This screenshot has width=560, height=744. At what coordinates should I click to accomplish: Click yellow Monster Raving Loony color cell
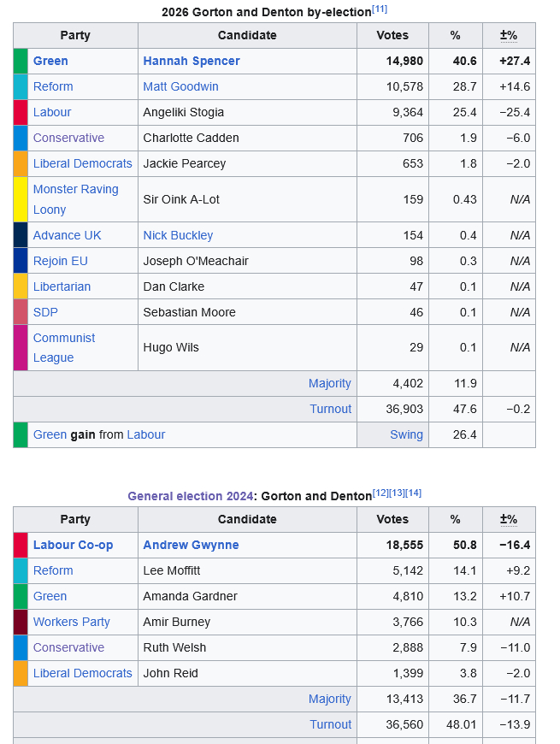point(21,199)
